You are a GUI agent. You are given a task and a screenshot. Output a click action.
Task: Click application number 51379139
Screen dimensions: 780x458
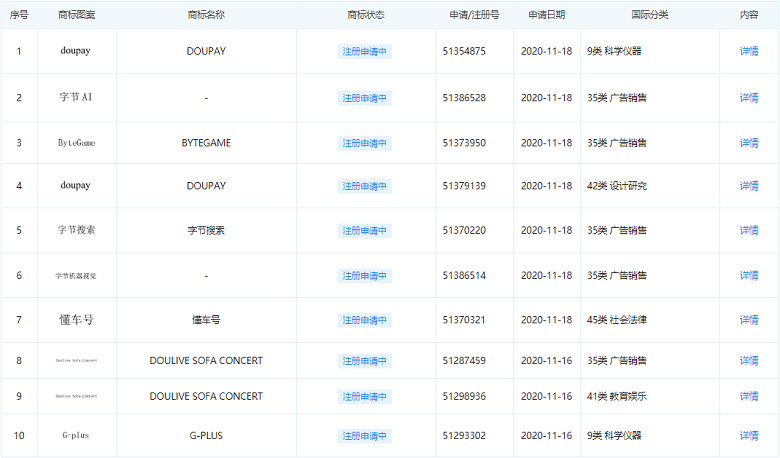click(x=464, y=186)
